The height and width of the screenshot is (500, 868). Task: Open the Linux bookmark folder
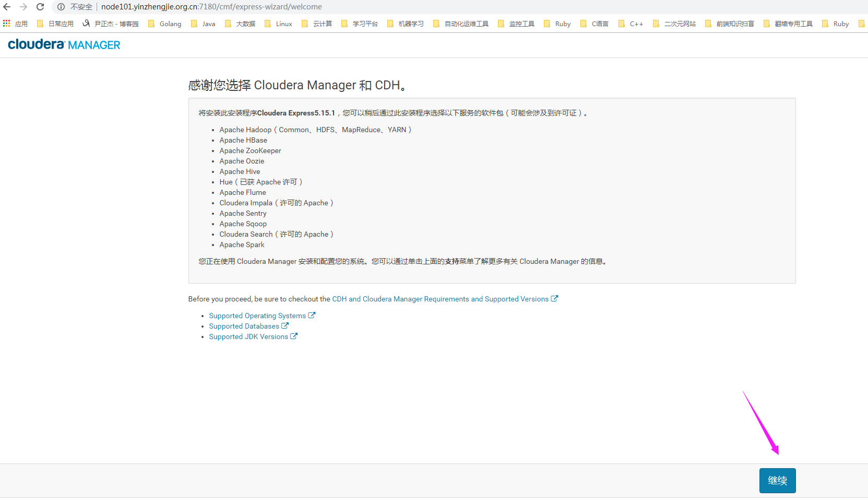click(278, 24)
